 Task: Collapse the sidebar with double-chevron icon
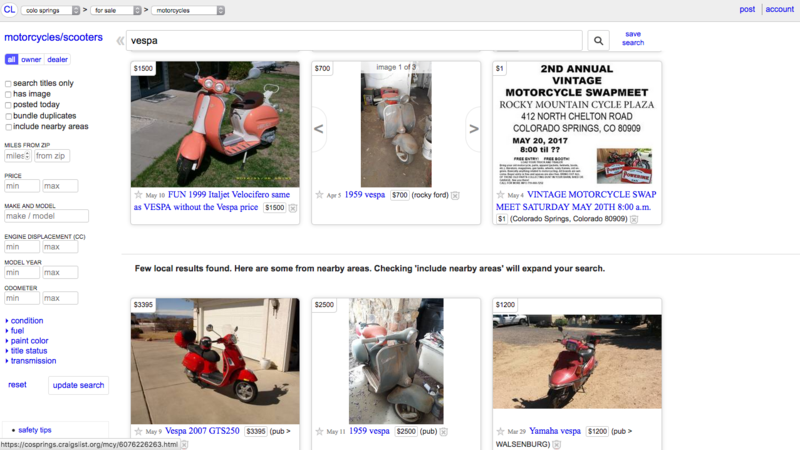(x=120, y=41)
